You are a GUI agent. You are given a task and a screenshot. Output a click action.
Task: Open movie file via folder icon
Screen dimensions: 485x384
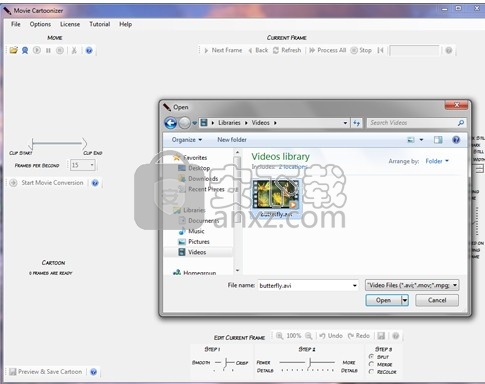[x=14, y=50]
